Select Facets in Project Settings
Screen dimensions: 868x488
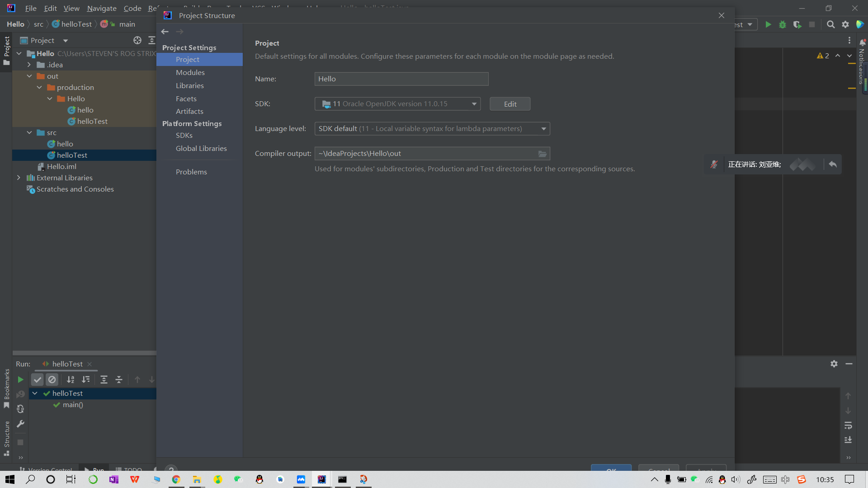point(186,99)
